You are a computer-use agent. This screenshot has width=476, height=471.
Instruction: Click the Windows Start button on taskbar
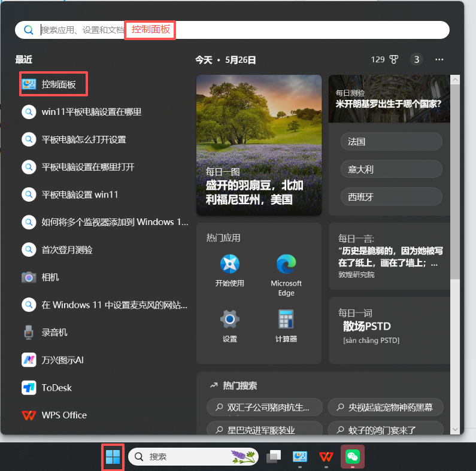click(113, 457)
